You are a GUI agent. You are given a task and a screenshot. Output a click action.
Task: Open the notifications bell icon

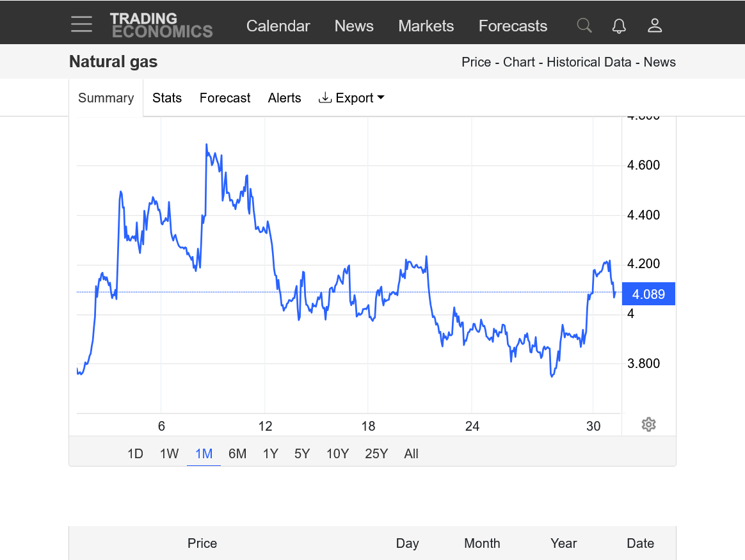[619, 26]
